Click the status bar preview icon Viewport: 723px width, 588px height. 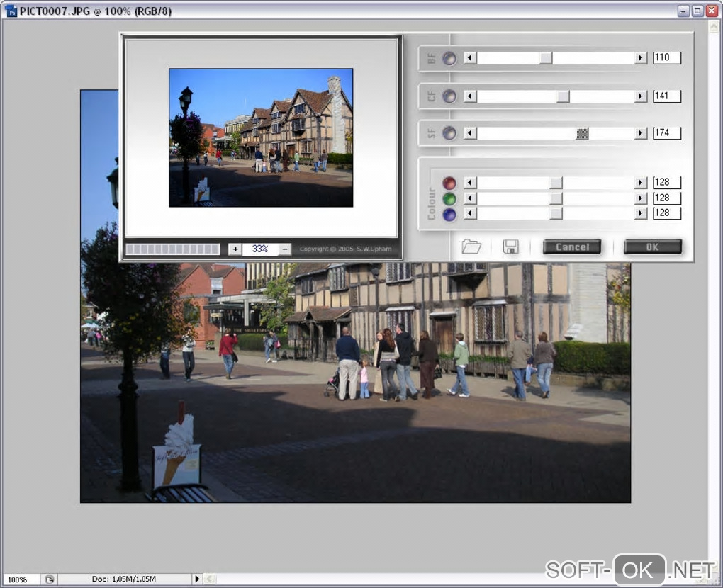coord(49,579)
